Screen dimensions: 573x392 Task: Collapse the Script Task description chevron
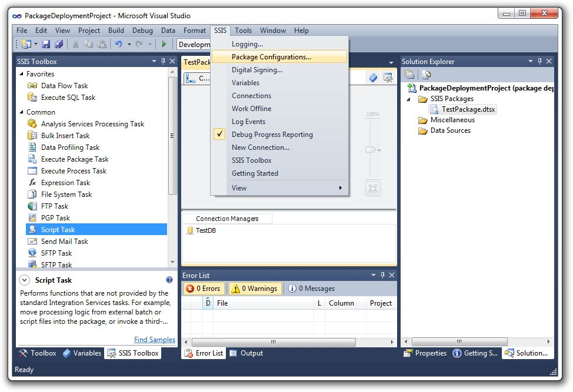pos(25,280)
